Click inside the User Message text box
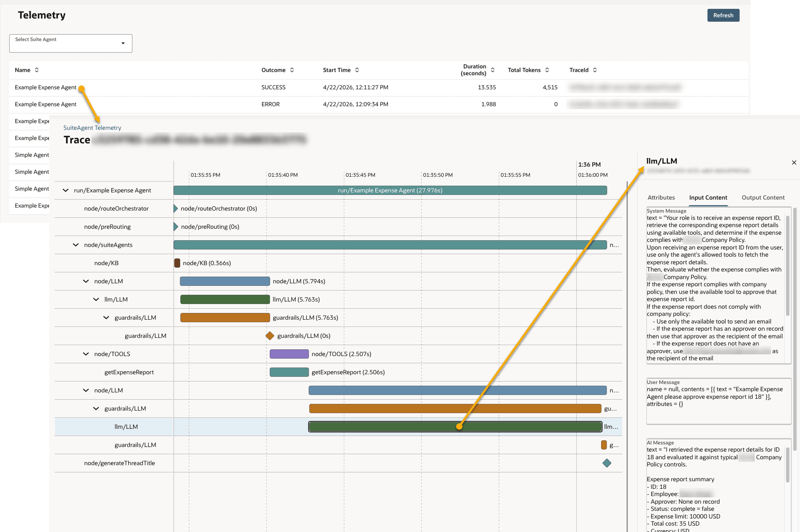Screen dimensions: 800x532 (719, 401)
